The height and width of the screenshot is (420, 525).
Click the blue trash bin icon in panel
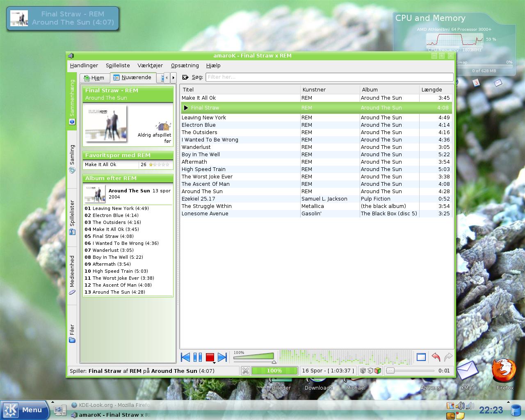coord(516,410)
